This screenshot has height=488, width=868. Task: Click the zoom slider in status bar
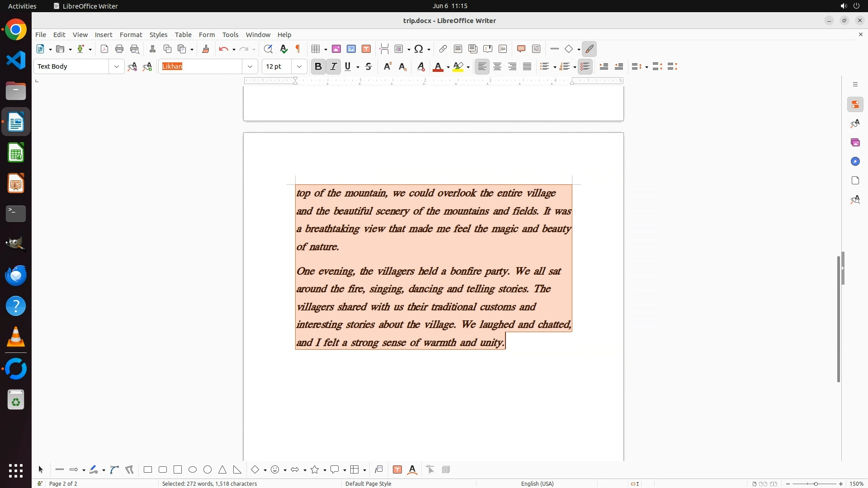point(816,484)
